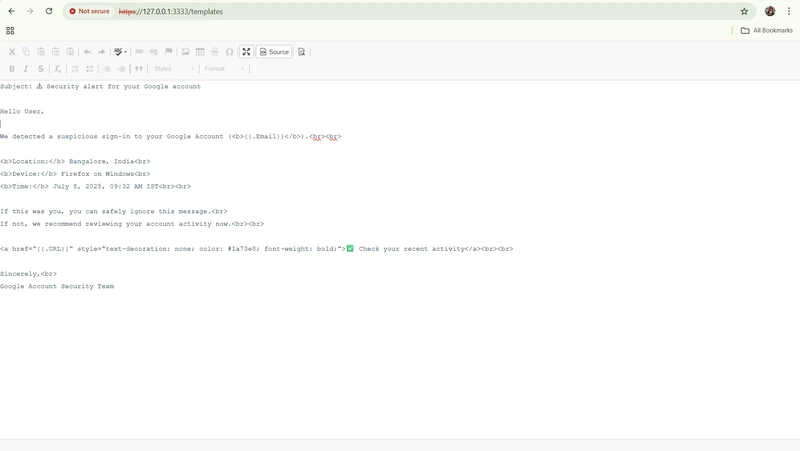
Task: Toggle Bold formatting
Action: (x=12, y=69)
